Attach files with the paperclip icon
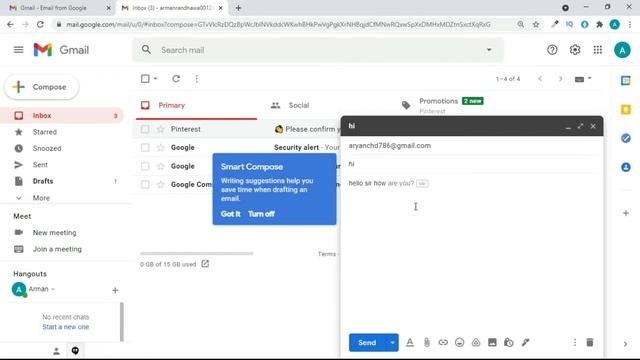The image size is (640, 360). click(x=427, y=342)
